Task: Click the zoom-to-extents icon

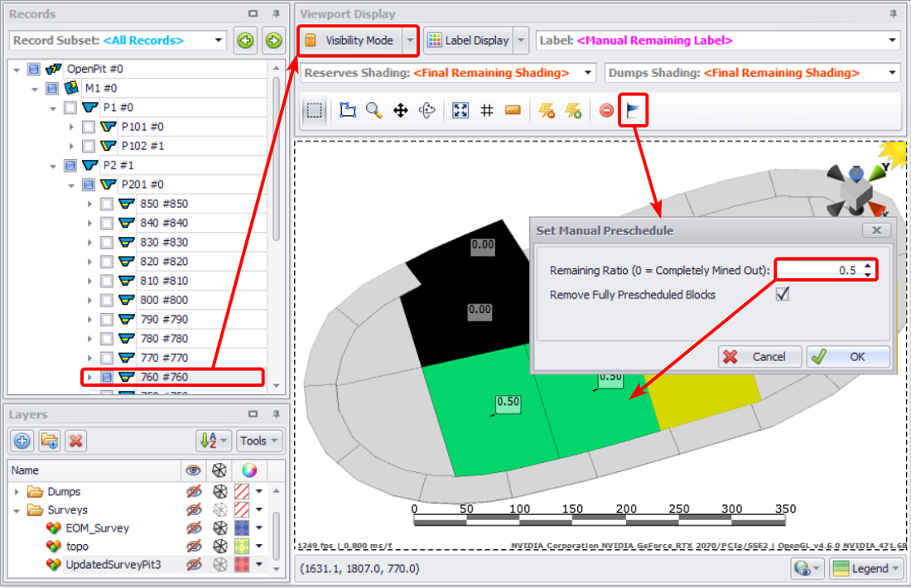Action: click(x=461, y=110)
